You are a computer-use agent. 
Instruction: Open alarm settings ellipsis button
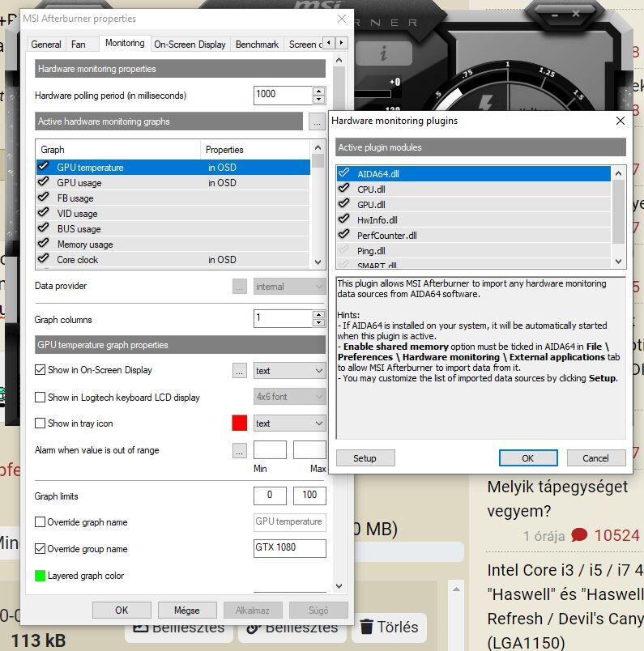click(240, 450)
